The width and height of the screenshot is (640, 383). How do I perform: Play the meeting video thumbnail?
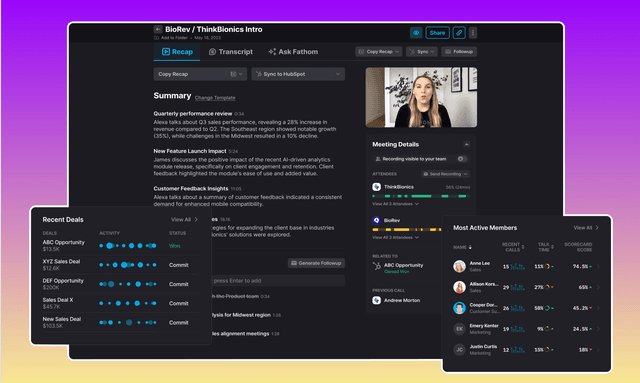click(421, 97)
